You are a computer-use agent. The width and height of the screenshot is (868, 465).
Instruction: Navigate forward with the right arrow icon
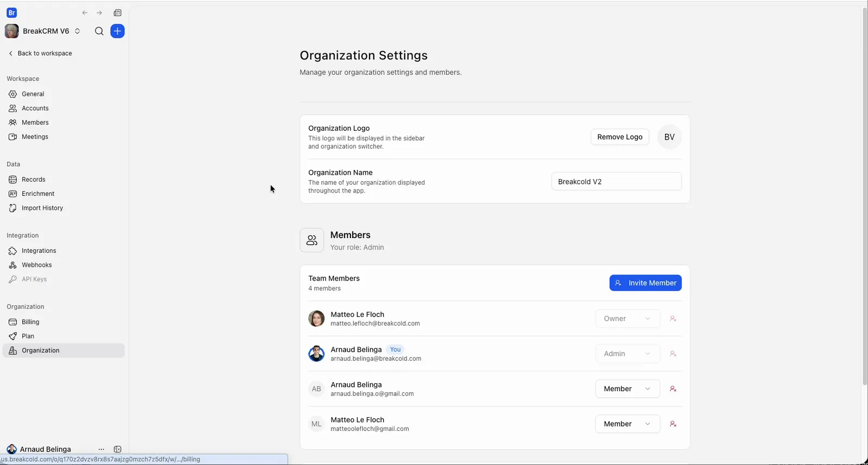99,12
